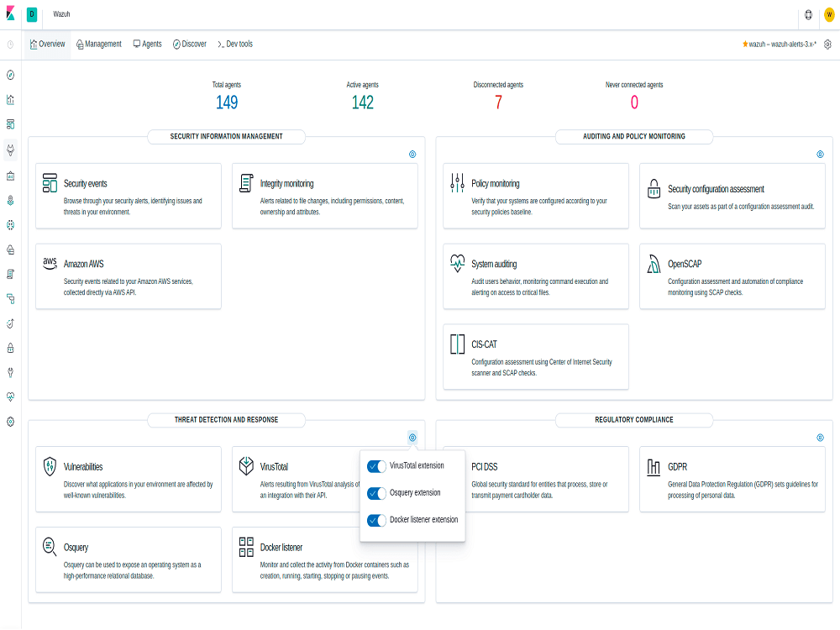Viewport: 840px width, 630px height.
Task: Click the Kibana logo
Action: (x=10, y=14)
